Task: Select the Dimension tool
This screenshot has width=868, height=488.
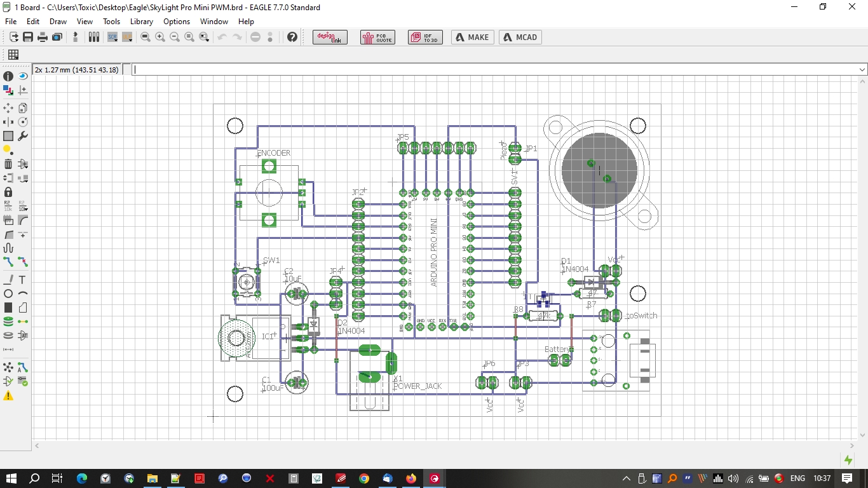Action: (8, 349)
